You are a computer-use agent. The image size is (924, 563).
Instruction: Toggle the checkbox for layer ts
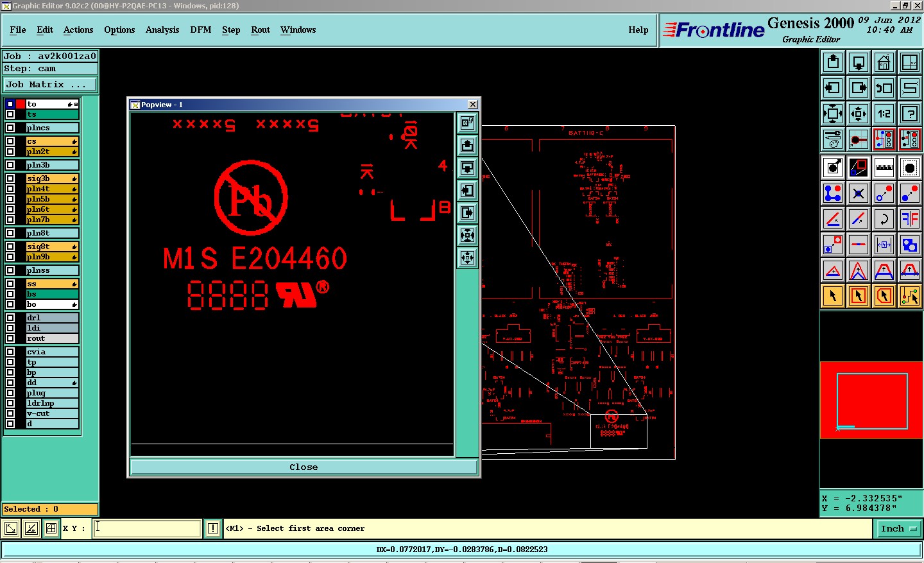coord(10,114)
